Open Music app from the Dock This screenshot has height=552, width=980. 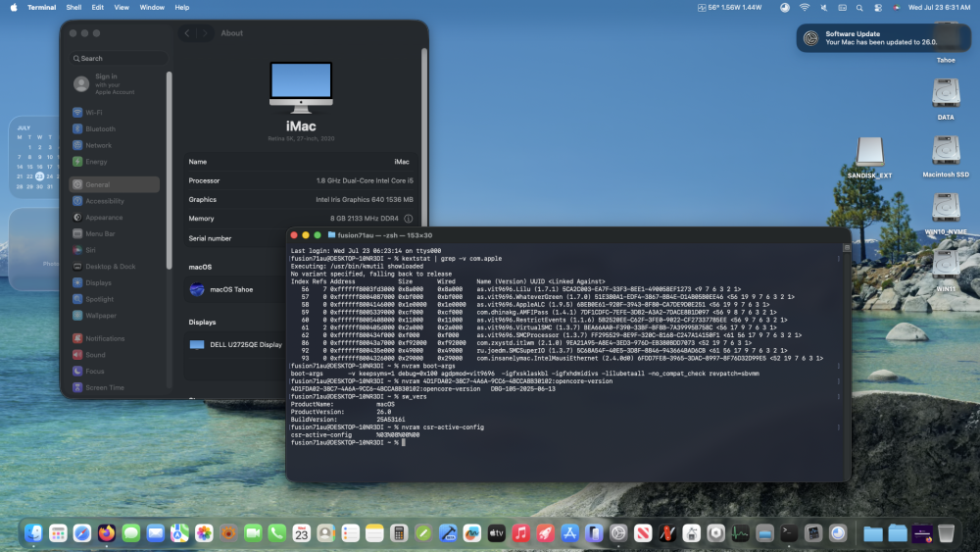coord(520,533)
